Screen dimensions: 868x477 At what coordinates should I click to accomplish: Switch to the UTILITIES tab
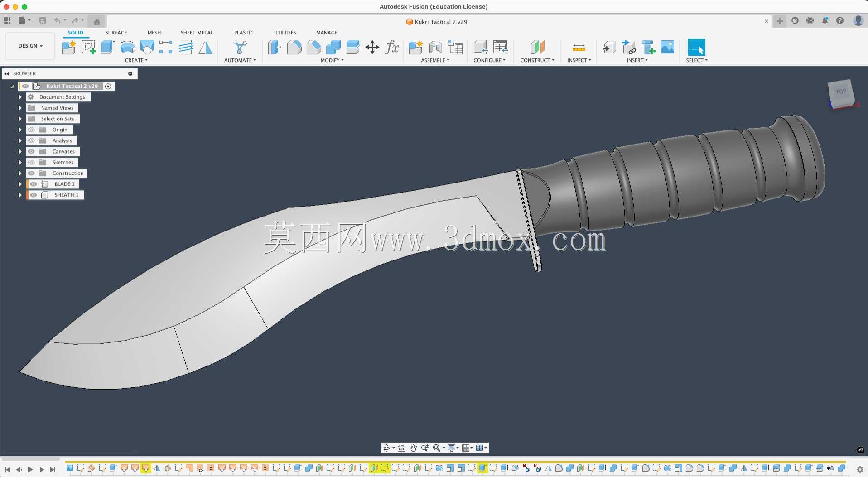click(x=285, y=33)
